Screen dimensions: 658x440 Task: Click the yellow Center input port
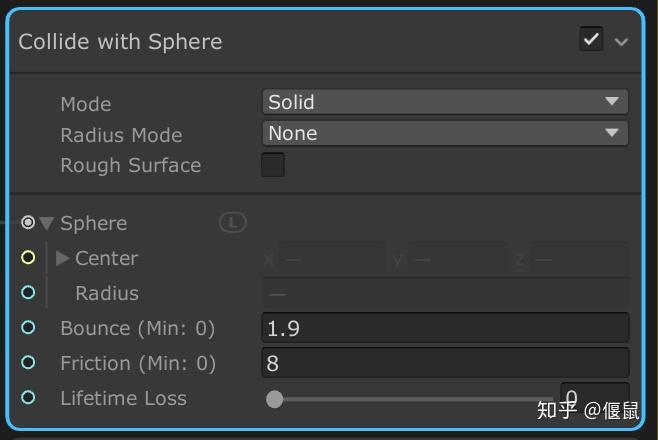[x=28, y=258]
